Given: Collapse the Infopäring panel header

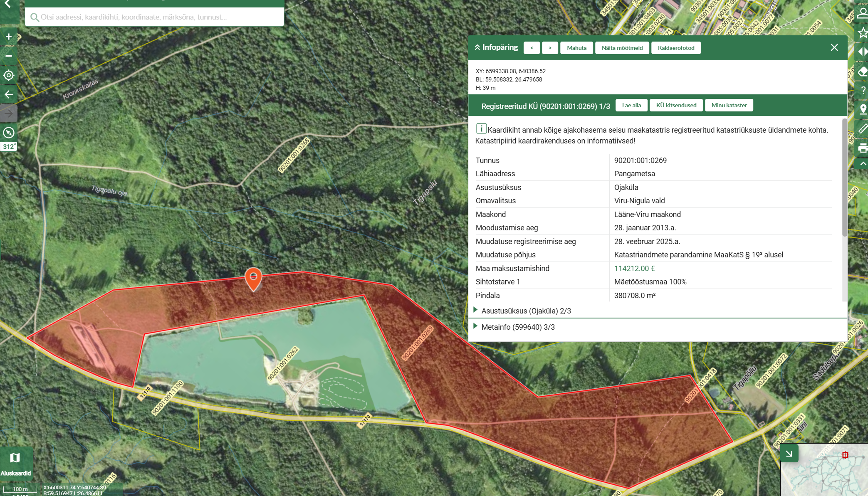Looking at the screenshot, I should [x=496, y=47].
